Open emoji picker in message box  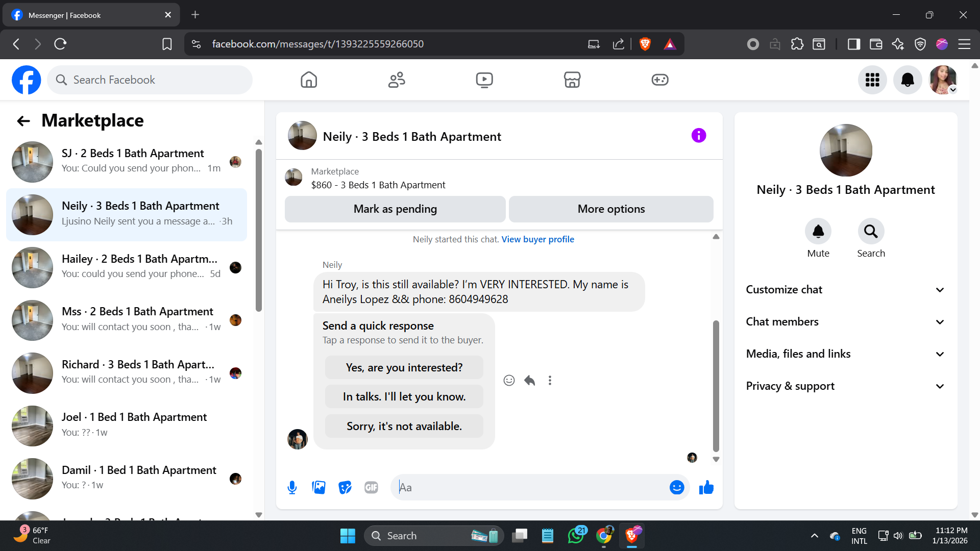pos(677,488)
